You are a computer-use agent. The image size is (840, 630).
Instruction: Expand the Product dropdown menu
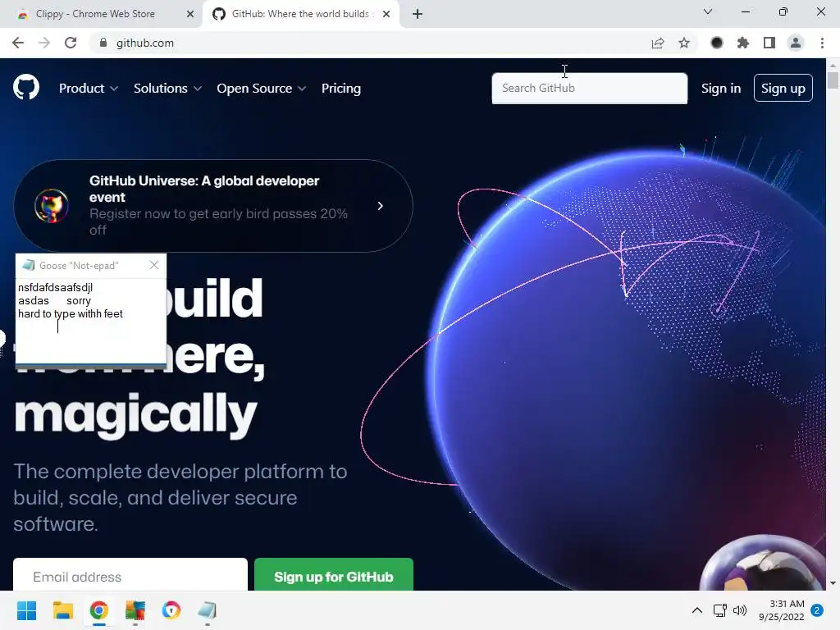click(x=89, y=89)
